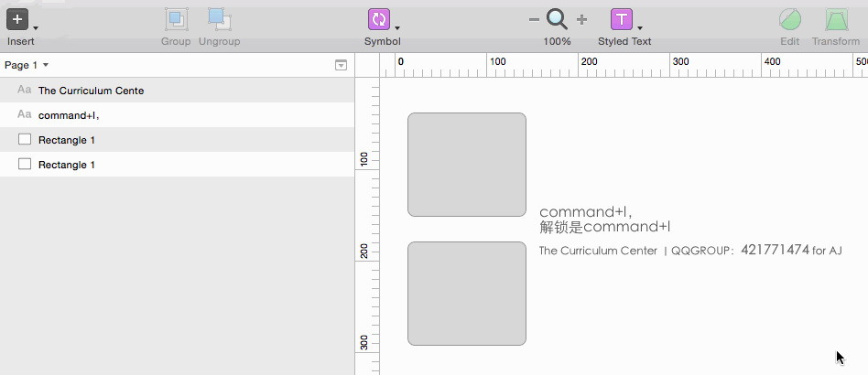Click the Ungroup toolbar icon
Image resolution: width=868 pixels, height=375 pixels.
click(x=219, y=19)
